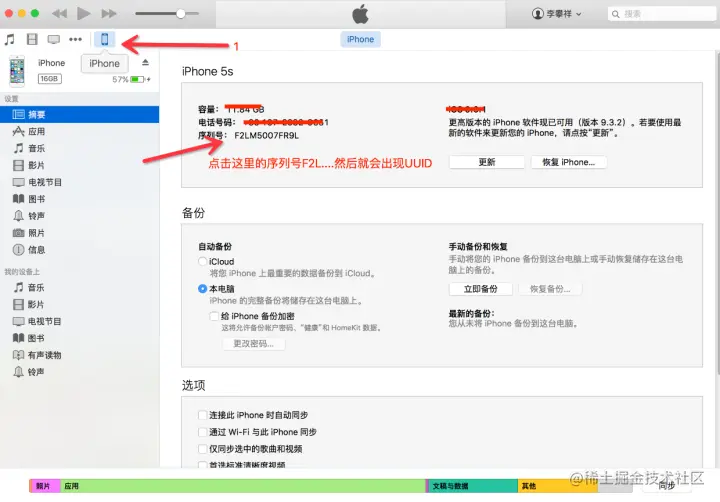
Task: Click the play button
Action: [x=84, y=13]
